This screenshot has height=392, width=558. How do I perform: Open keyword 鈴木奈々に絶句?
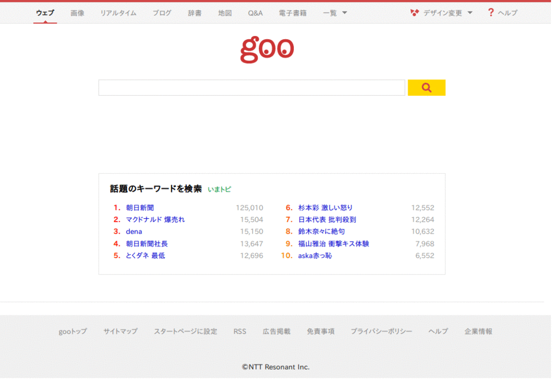tap(322, 231)
